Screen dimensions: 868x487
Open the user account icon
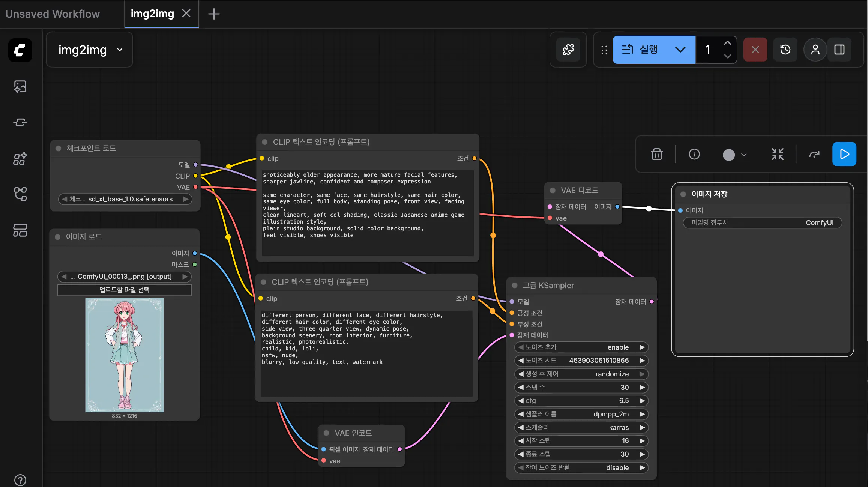815,50
